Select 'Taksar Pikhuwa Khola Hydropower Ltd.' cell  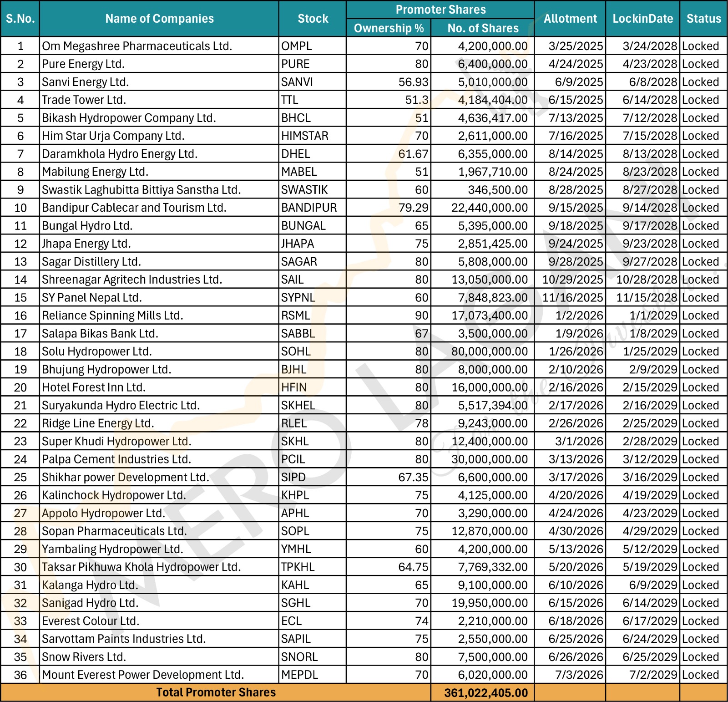pyautogui.click(x=159, y=567)
